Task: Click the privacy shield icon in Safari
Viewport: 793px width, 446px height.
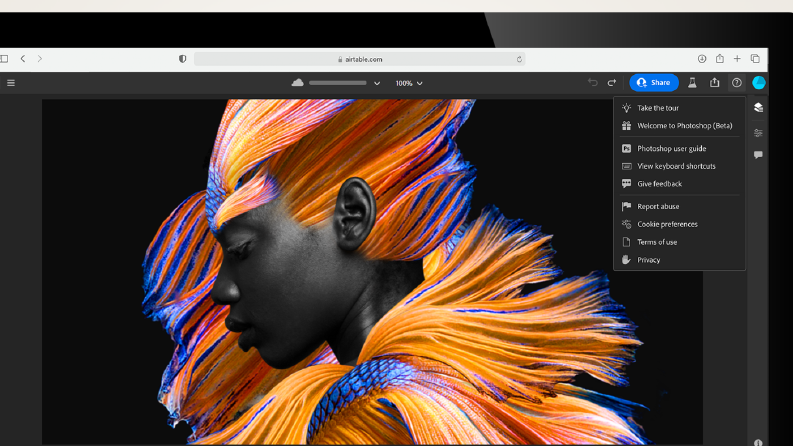Action: [183, 59]
